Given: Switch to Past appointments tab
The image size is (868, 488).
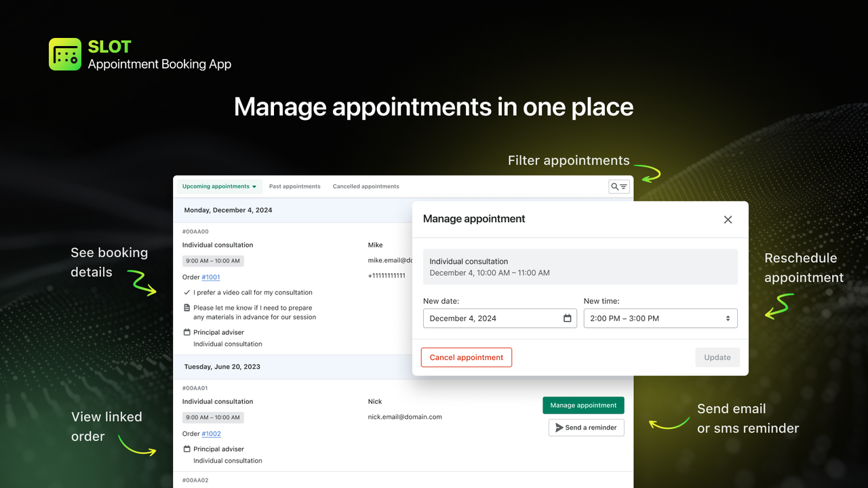Looking at the screenshot, I should pyautogui.click(x=294, y=186).
